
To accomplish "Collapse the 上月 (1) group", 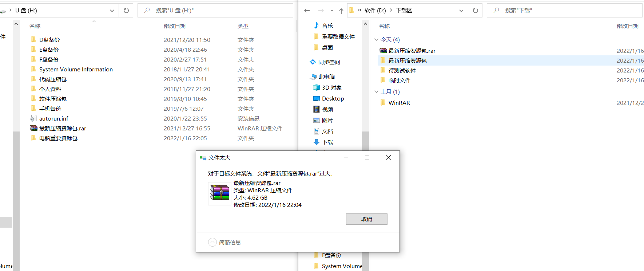I will pos(376,91).
